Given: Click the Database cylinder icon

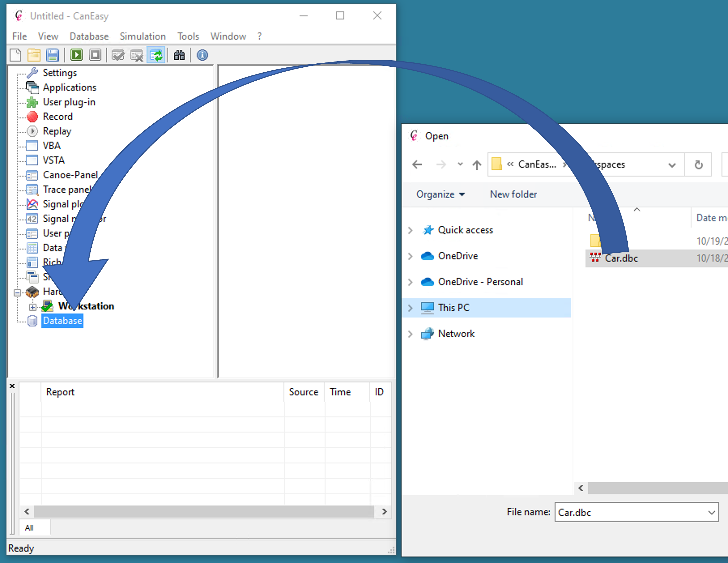Looking at the screenshot, I should pos(32,321).
